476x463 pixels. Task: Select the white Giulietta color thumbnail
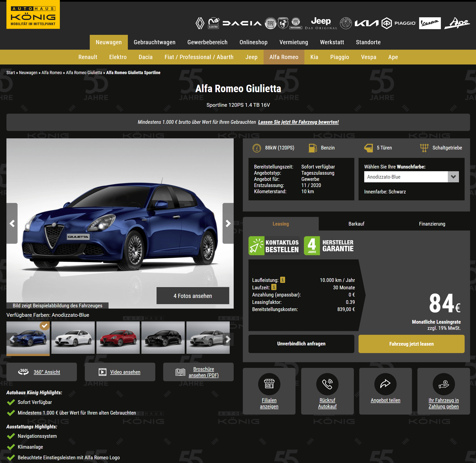click(73, 337)
